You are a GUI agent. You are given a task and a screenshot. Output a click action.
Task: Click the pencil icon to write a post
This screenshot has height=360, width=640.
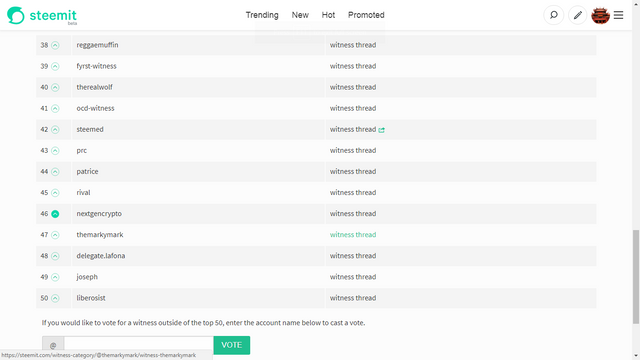point(578,15)
